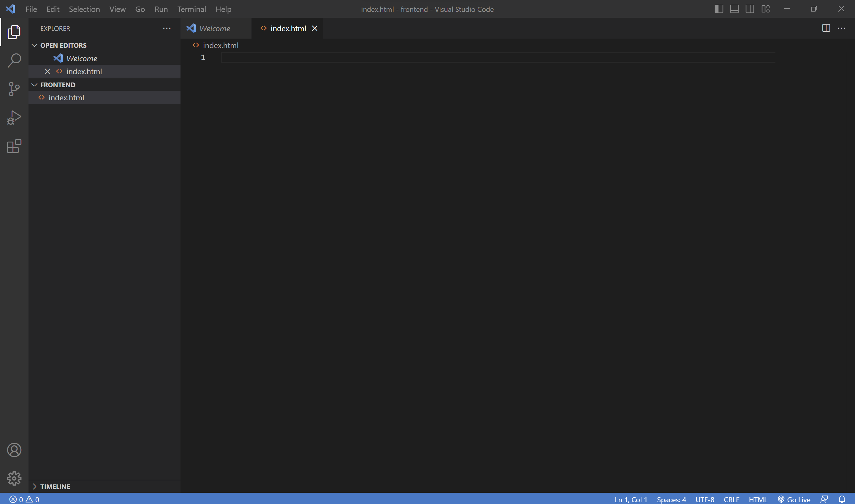Open the Accounts menu icon
Image resolution: width=855 pixels, height=504 pixels.
[x=14, y=450]
